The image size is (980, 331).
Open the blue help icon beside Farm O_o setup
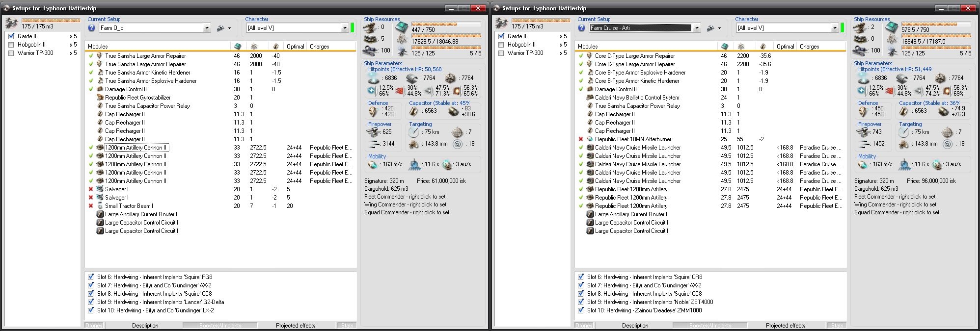[91, 28]
